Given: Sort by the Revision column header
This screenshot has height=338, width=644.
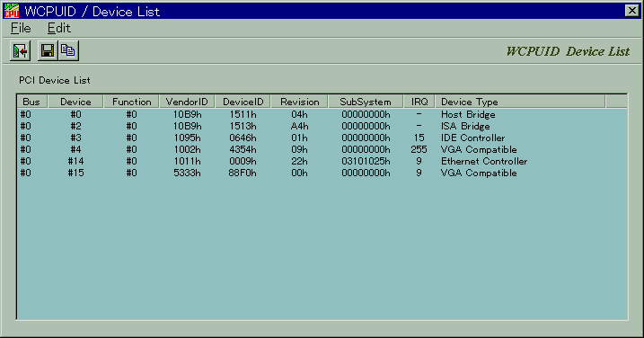Looking at the screenshot, I should point(299,102).
